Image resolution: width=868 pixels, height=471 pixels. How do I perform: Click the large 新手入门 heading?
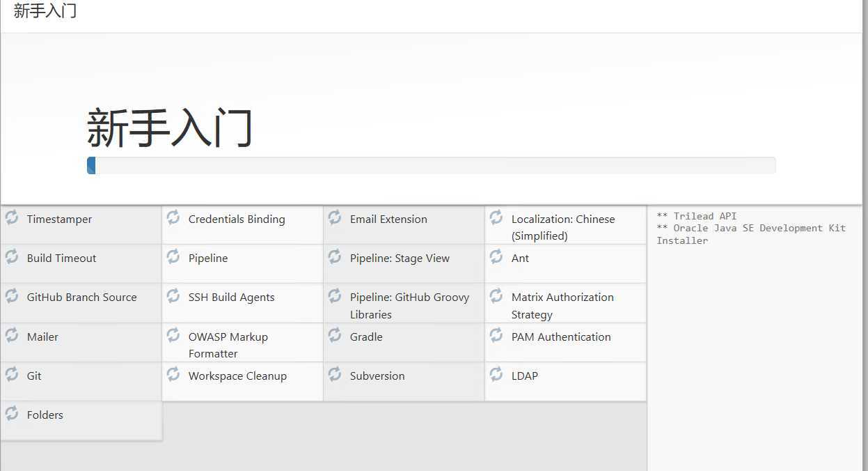tap(170, 128)
